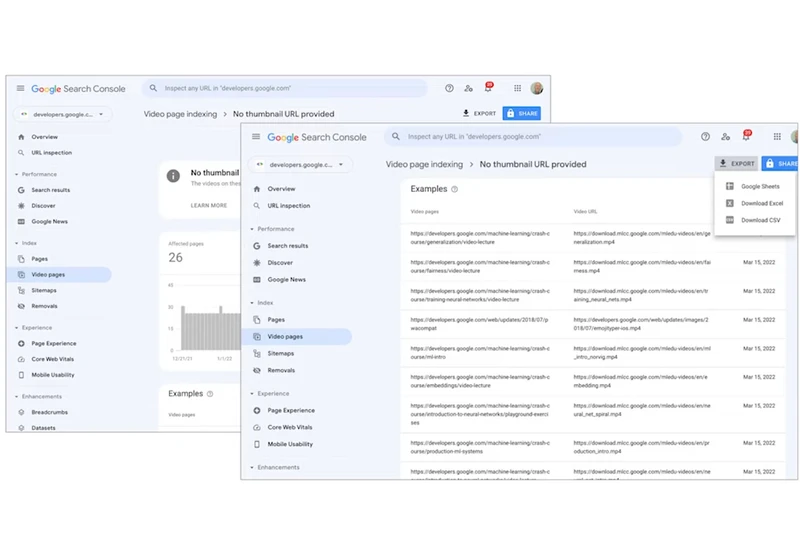The height and width of the screenshot is (560, 800).
Task: Click the Removals icon in front sidebar
Action: [x=257, y=370]
